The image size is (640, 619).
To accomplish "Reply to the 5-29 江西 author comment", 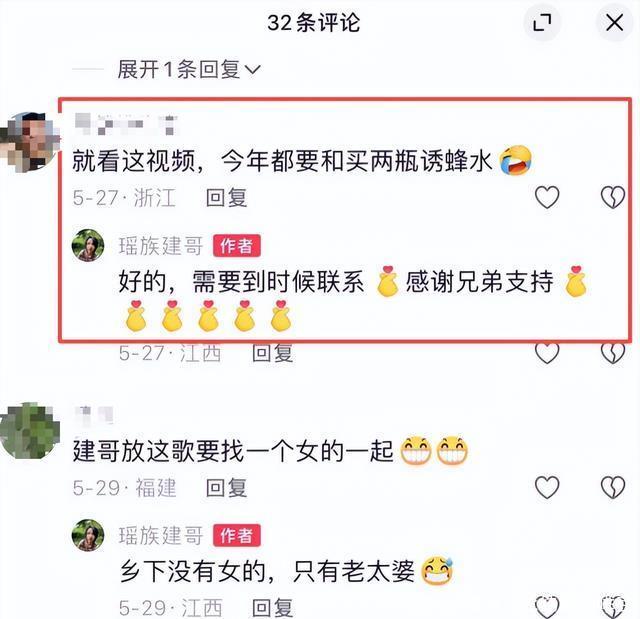I will click(273, 608).
